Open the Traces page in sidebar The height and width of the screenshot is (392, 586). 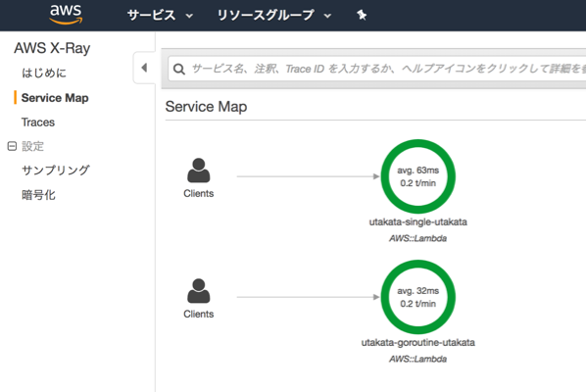[38, 122]
